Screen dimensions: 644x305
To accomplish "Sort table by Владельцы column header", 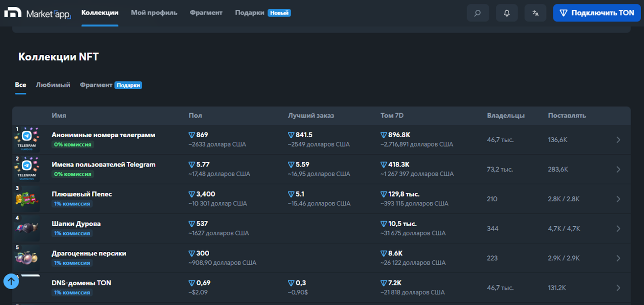I will pos(506,116).
